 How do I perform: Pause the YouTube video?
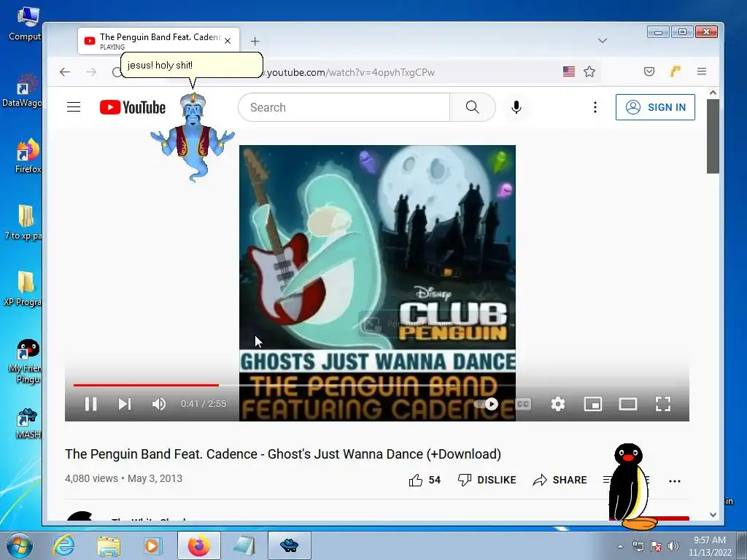coord(90,404)
